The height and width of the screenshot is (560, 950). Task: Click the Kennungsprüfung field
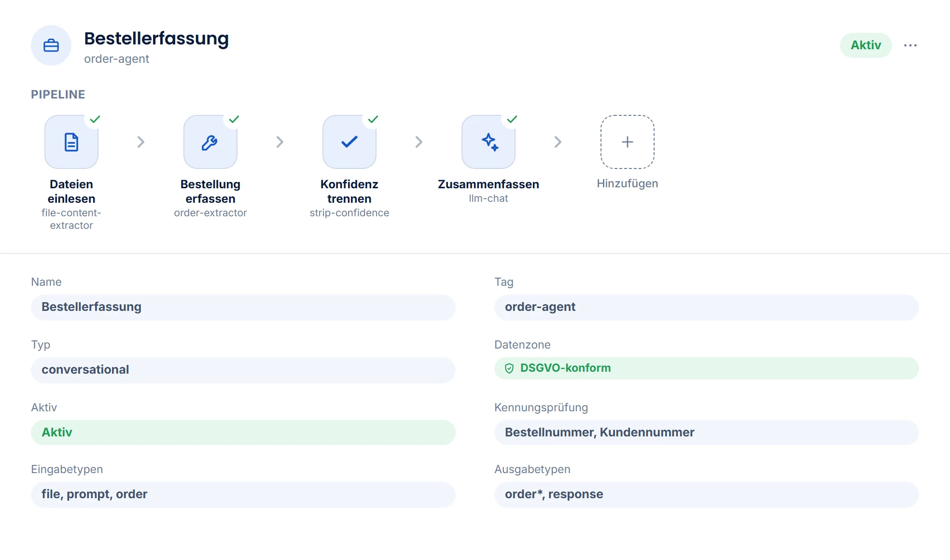click(707, 433)
